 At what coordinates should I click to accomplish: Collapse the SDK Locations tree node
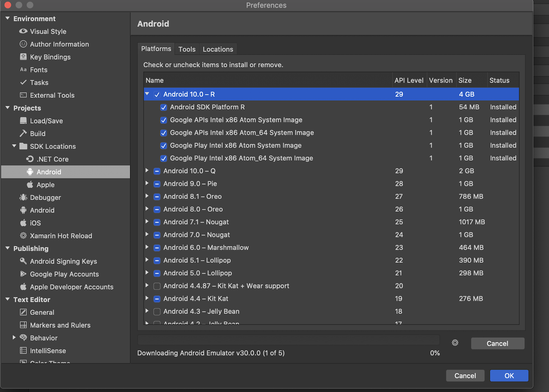(x=14, y=146)
